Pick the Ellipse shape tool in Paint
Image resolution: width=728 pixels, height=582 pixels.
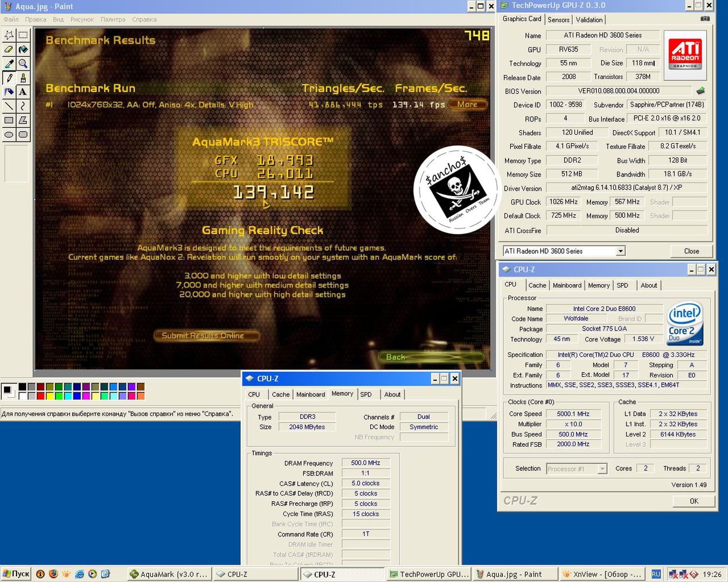pyautogui.click(x=9, y=135)
